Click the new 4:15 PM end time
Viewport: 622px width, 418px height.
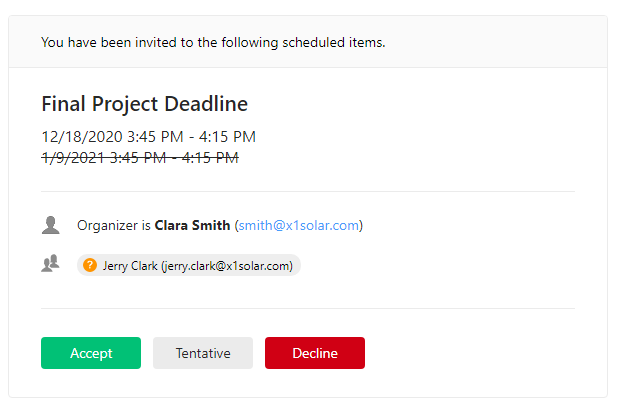pyautogui.click(x=227, y=137)
